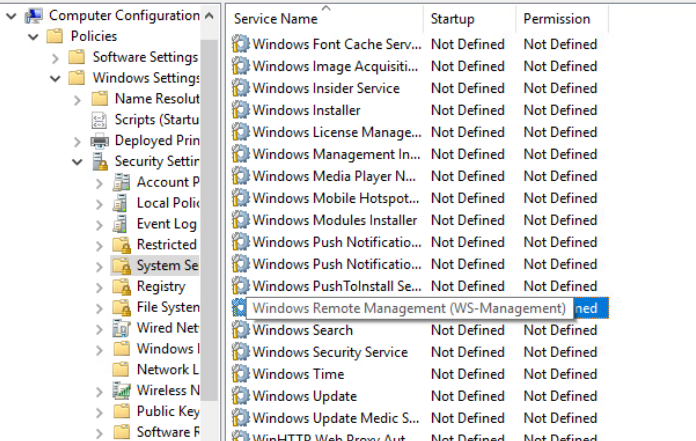Screen dimensions: 696x441
Task: Click the Event Log policy icon
Action: point(122,224)
